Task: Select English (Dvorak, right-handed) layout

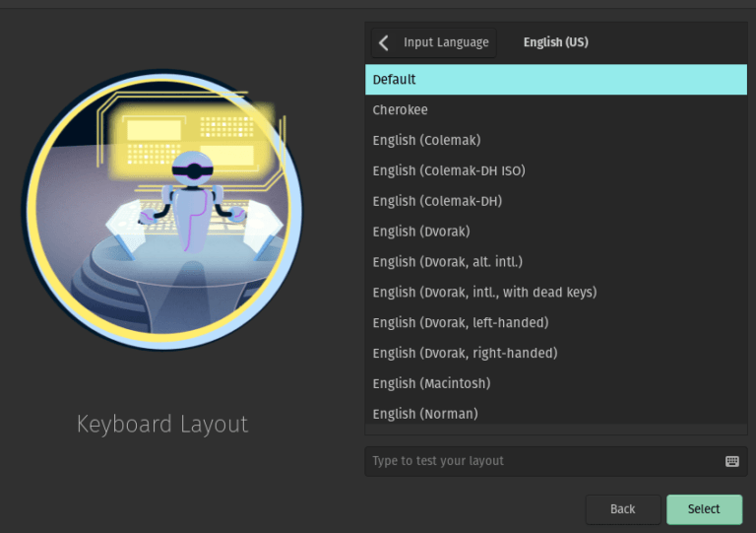Action: [x=555, y=353]
